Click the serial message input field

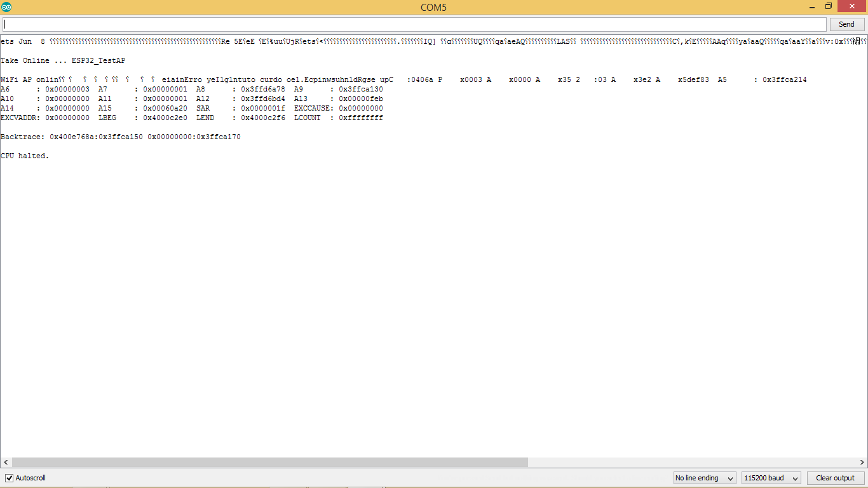(415, 24)
